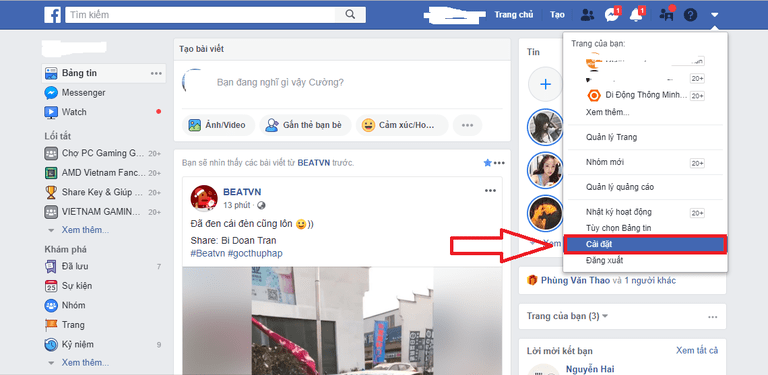Image resolution: width=768 pixels, height=375 pixels.
Task: View the third friend's story thumbnail
Action: tap(545, 213)
